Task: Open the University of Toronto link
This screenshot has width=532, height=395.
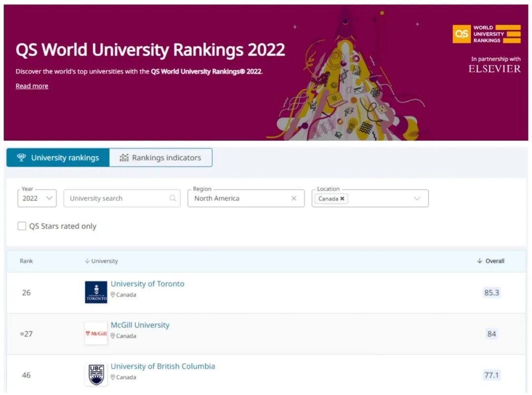Action: [x=147, y=284]
